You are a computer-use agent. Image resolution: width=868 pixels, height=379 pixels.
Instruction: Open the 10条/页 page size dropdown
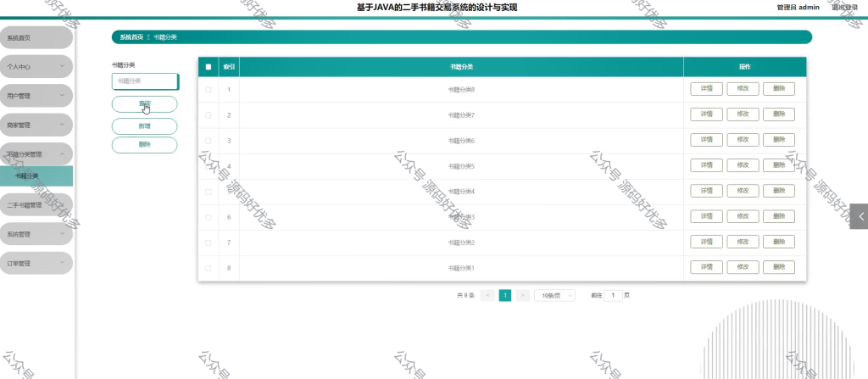click(554, 295)
